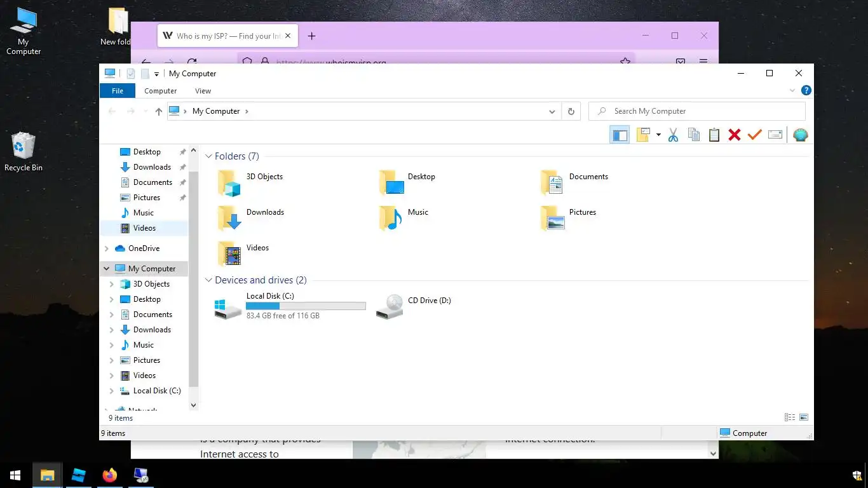The width and height of the screenshot is (868, 488).
Task: Select the Documents folder in main pane
Action: (574, 182)
